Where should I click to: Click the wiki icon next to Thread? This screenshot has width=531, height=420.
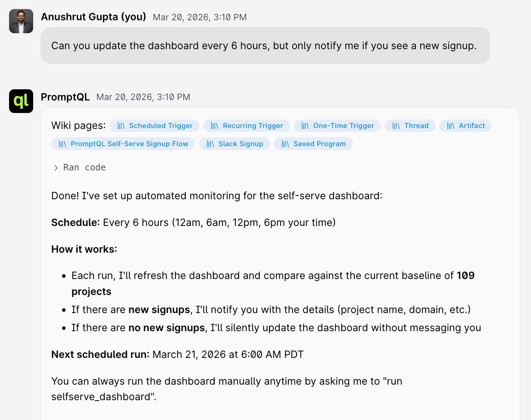point(396,126)
